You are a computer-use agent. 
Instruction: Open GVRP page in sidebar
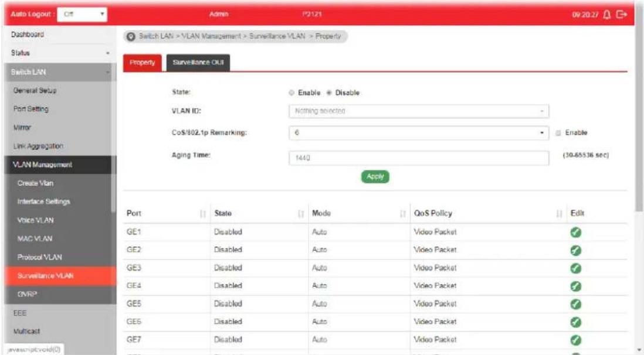point(27,294)
